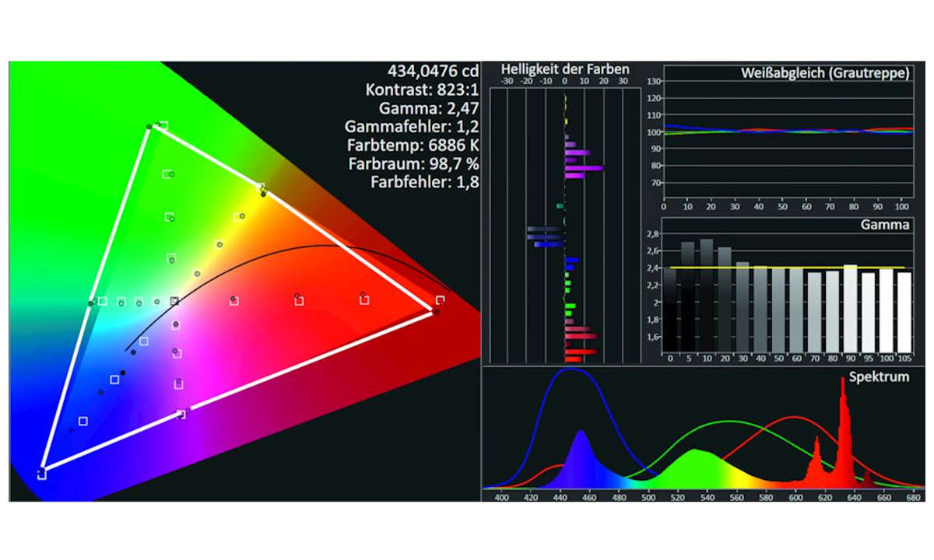Click the Gamma bar labeled 30
Image resolution: width=934 pixels, height=560 pixels.
click(x=743, y=306)
